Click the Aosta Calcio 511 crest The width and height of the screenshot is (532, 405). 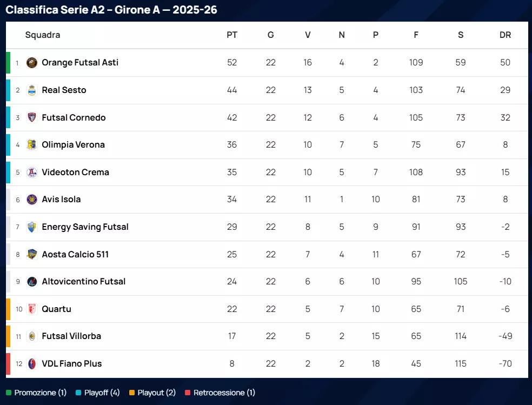click(32, 254)
